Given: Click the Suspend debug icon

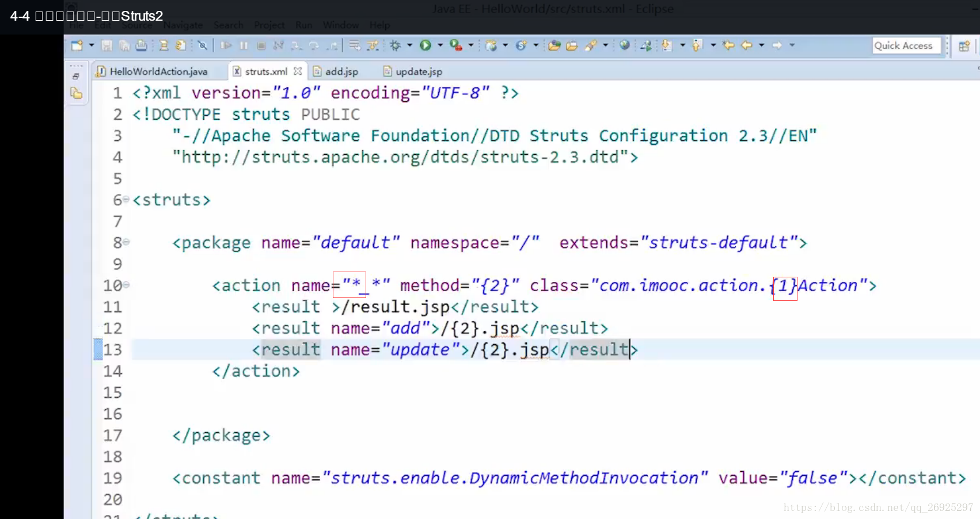Looking at the screenshot, I should click(x=244, y=45).
